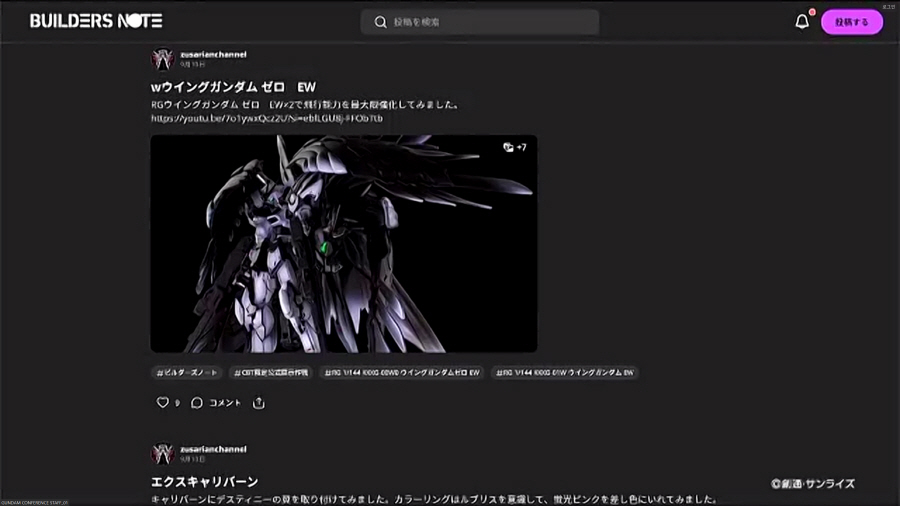The width and height of the screenshot is (900, 506).
Task: Click the search magnifier icon
Action: click(380, 22)
